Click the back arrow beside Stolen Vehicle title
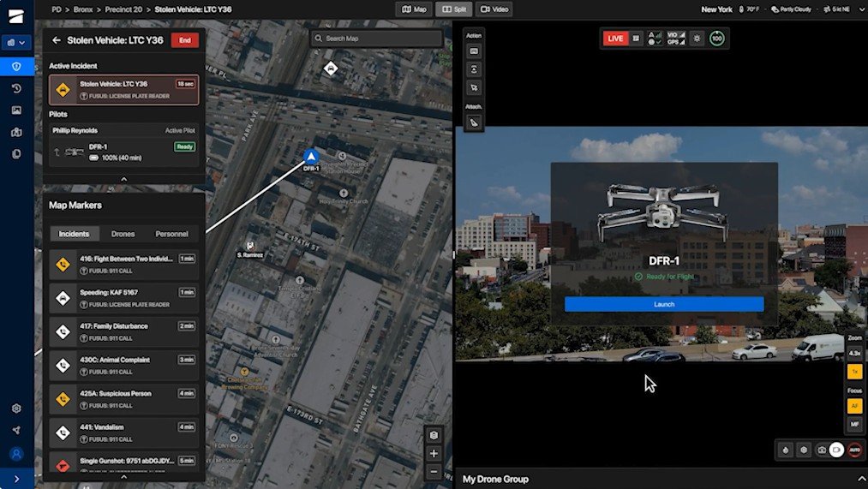This screenshot has width=868, height=489. pyautogui.click(x=57, y=40)
